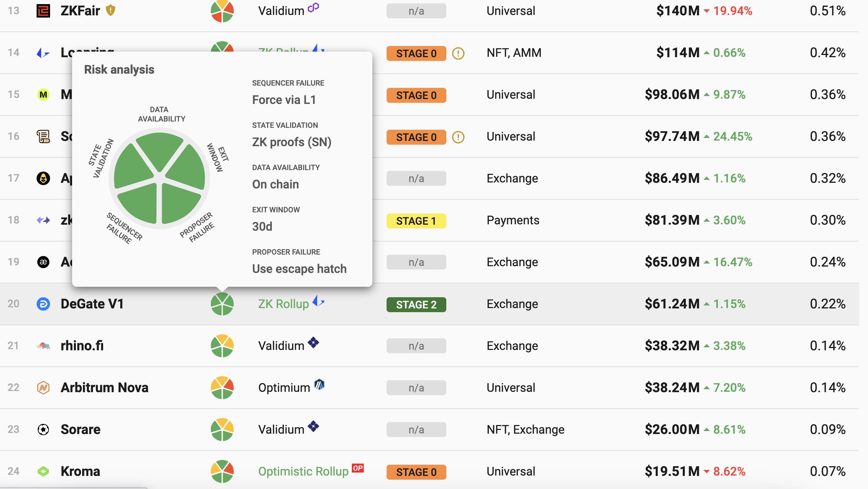Click the 'Use escape hatch' proposer failure value
Screen dimensions: 868x489
pyautogui.click(x=300, y=269)
